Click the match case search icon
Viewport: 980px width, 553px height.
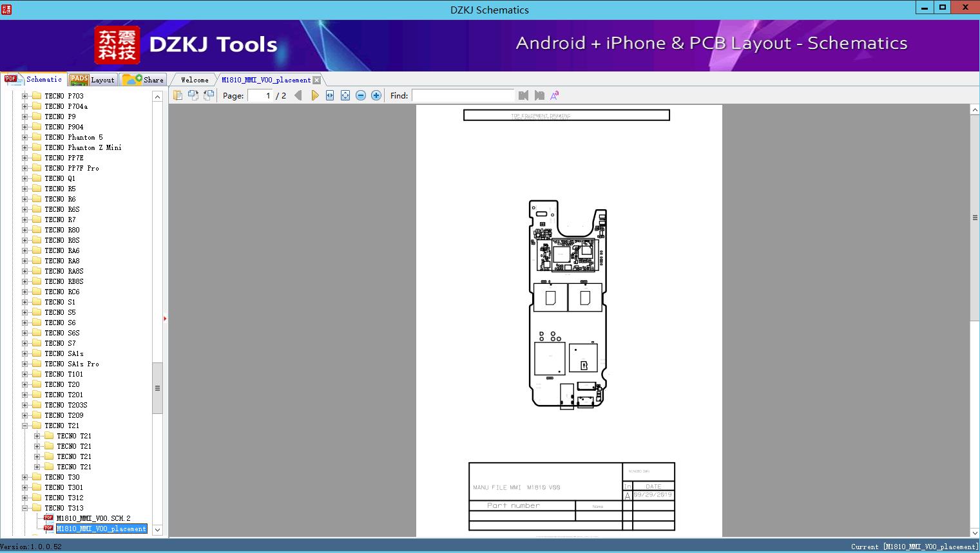(x=554, y=95)
